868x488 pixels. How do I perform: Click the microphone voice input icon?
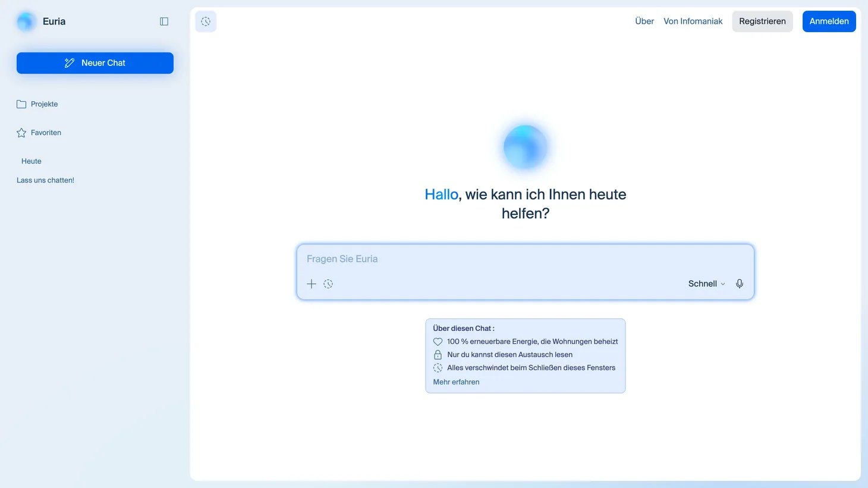(740, 284)
